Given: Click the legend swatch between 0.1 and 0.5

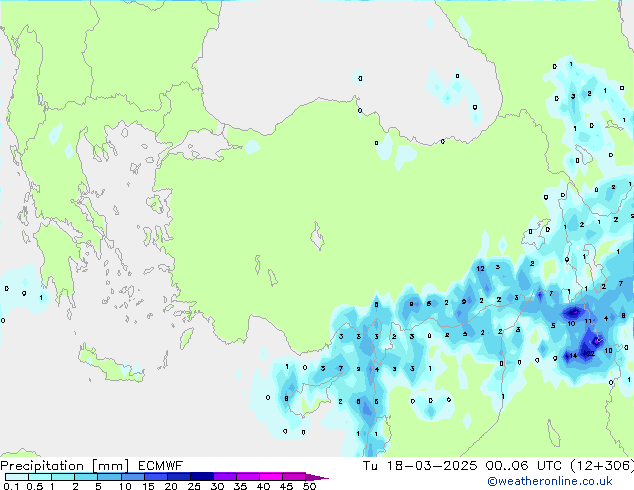Looking at the screenshot, I should pyautogui.click(x=17, y=477).
